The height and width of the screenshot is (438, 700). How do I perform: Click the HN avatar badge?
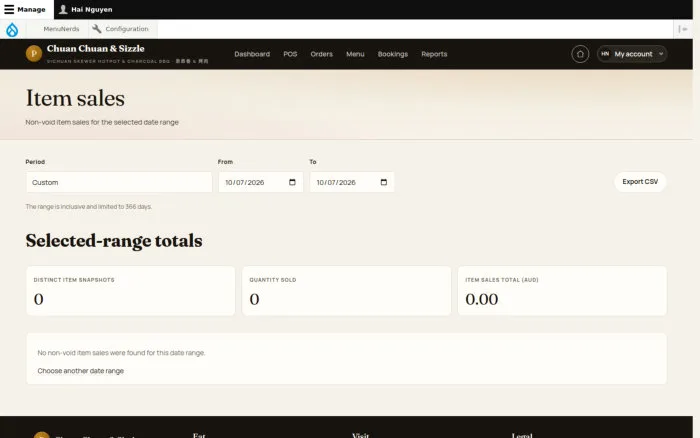tap(605, 54)
